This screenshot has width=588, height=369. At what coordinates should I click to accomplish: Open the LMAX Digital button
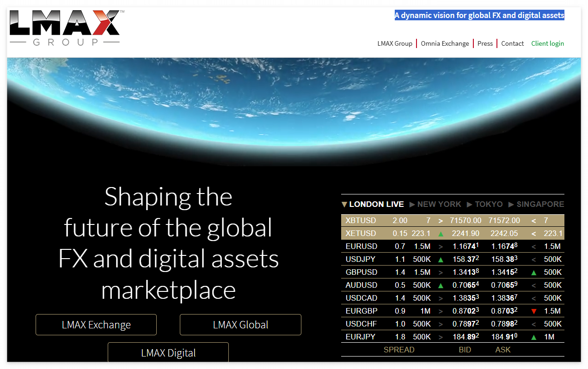point(168,352)
